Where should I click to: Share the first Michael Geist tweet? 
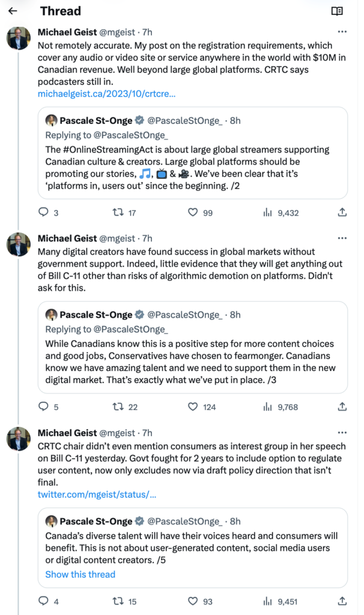pos(342,212)
